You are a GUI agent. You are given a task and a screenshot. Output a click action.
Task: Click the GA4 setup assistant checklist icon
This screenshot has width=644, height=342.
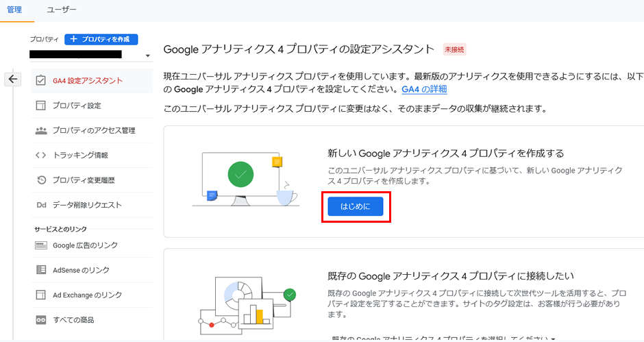point(40,81)
